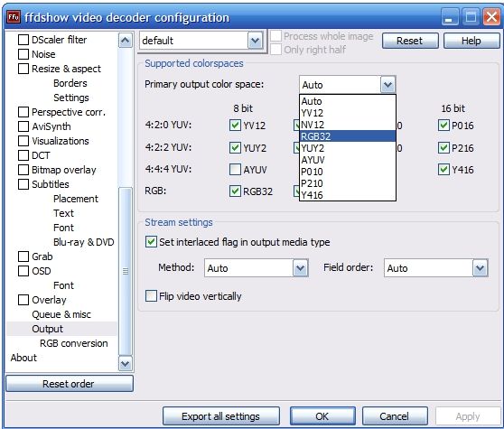
Task: Click Reset order button
Action: 70,384
